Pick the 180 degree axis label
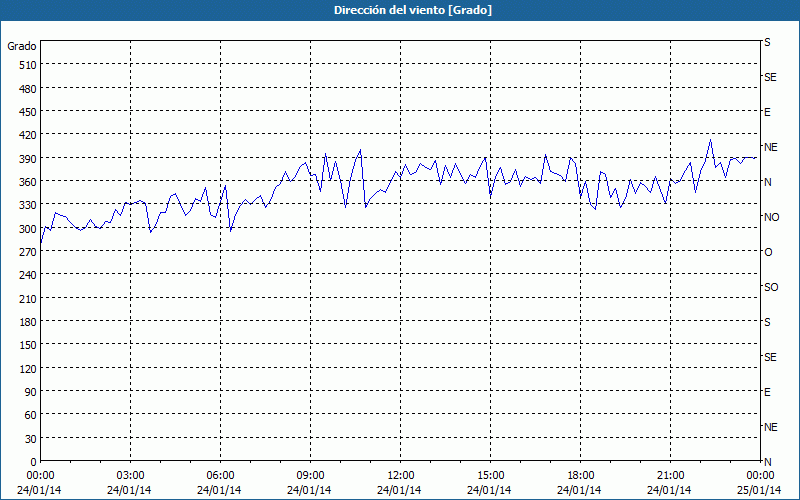 pyautogui.click(x=28, y=322)
